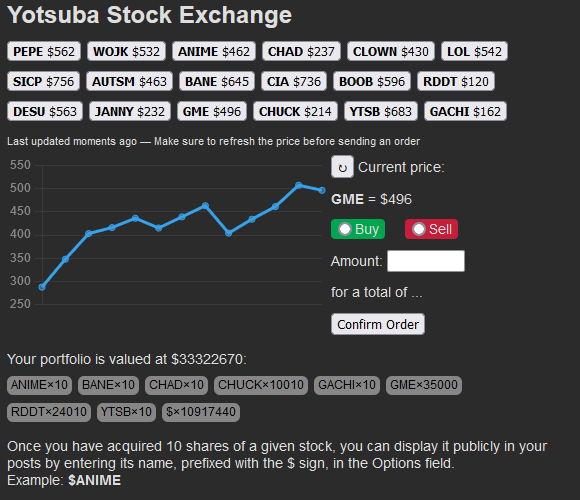Choose the ANIME $462 ticker
The width and height of the screenshot is (580, 500).
tap(214, 51)
